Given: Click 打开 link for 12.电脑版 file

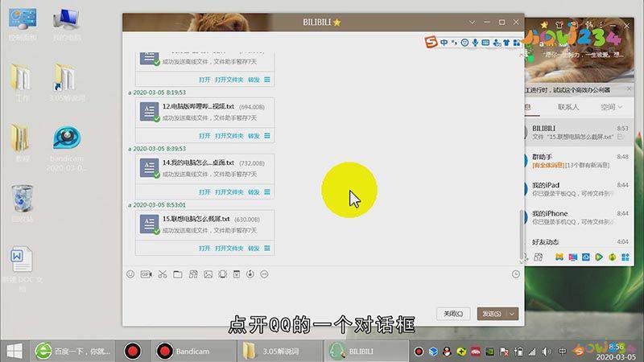Looking at the screenshot, I should (x=204, y=135).
